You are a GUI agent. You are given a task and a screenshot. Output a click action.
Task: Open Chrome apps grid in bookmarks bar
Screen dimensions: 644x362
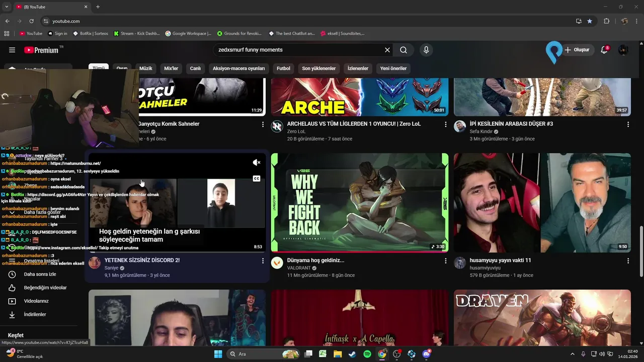tap(7, 34)
